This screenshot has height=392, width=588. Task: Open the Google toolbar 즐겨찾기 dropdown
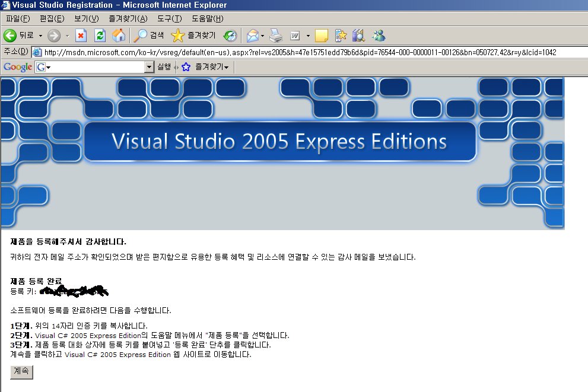(x=212, y=67)
